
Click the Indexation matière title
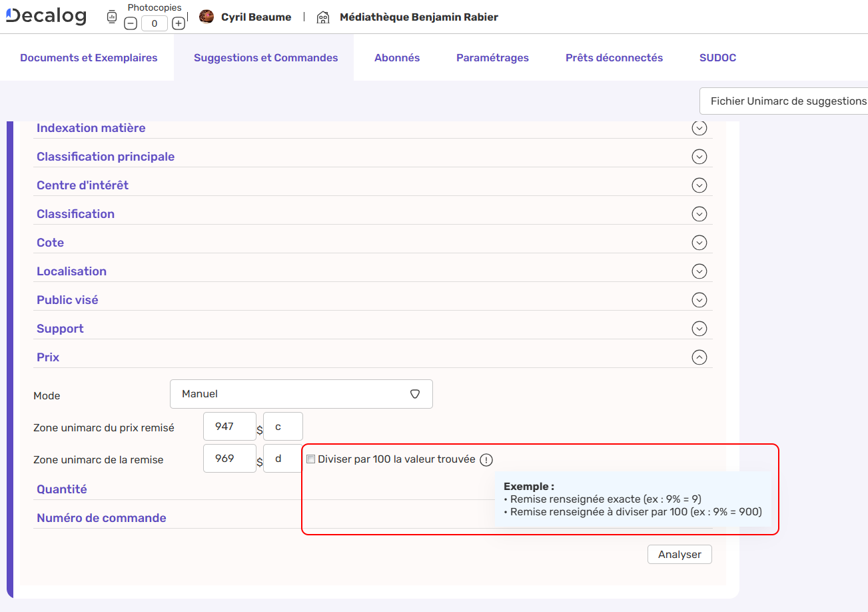91,128
